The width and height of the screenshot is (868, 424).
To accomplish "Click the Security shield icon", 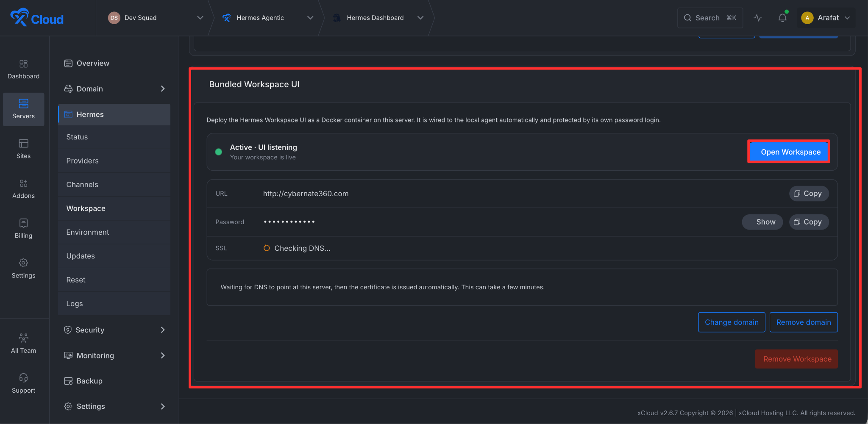I will 68,330.
